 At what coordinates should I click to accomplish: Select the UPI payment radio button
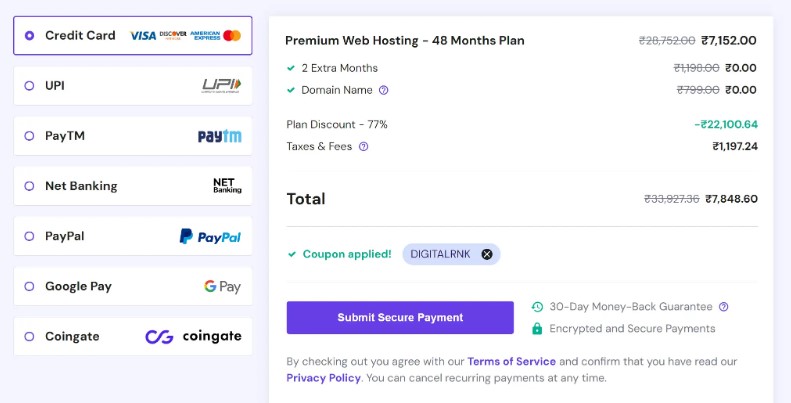[x=29, y=86]
